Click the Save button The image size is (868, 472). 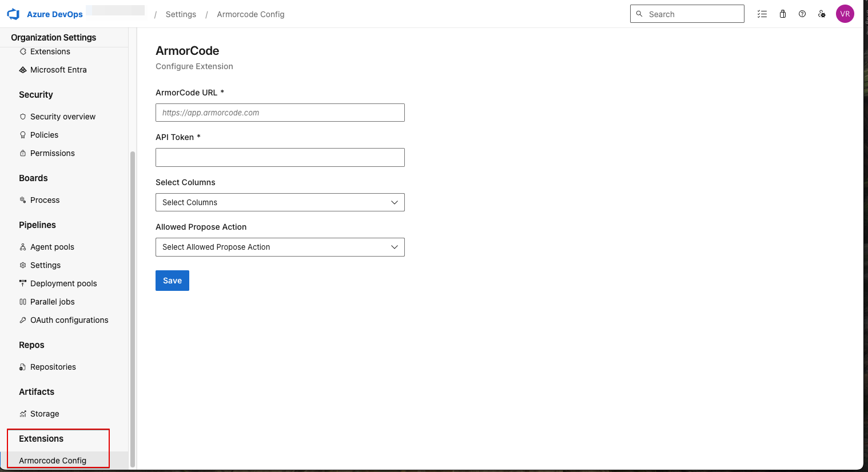click(172, 281)
